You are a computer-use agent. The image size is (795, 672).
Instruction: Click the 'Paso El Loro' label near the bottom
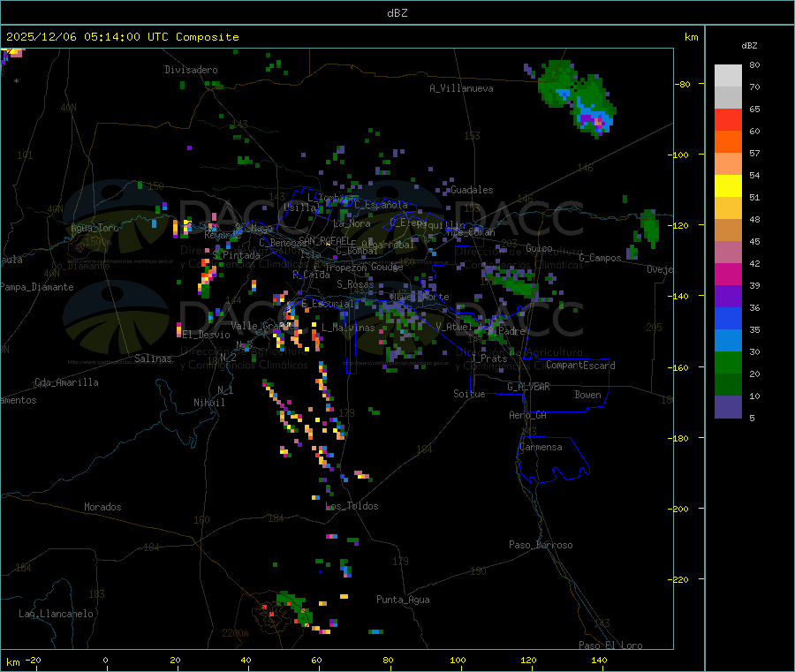pyautogui.click(x=610, y=646)
